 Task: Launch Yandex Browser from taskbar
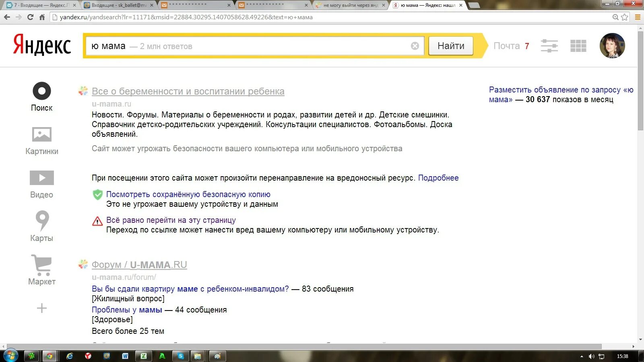click(88, 356)
